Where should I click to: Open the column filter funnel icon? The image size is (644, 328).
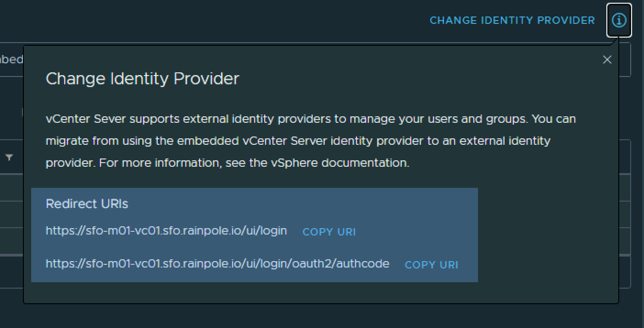point(9,158)
